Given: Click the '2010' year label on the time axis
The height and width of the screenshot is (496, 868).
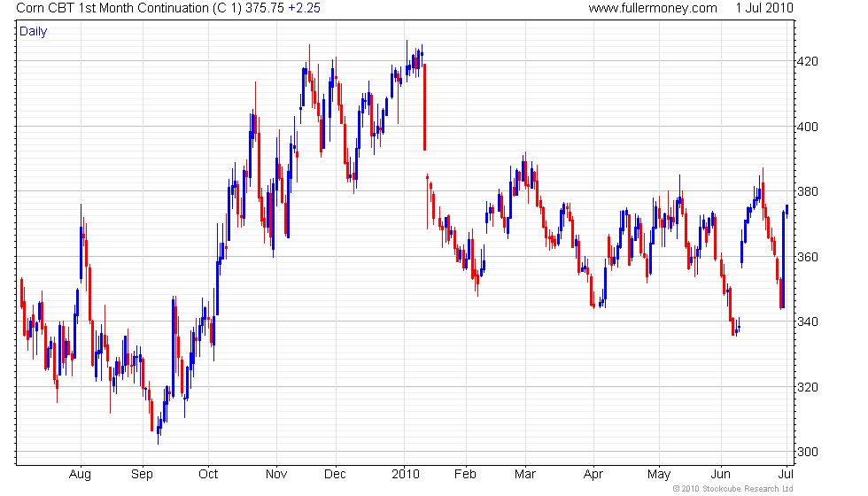Looking at the screenshot, I should 406,475.
